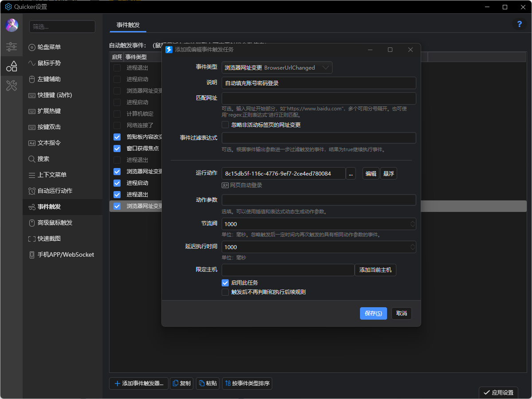Go to 高级鼠标触发 settings

point(63,223)
